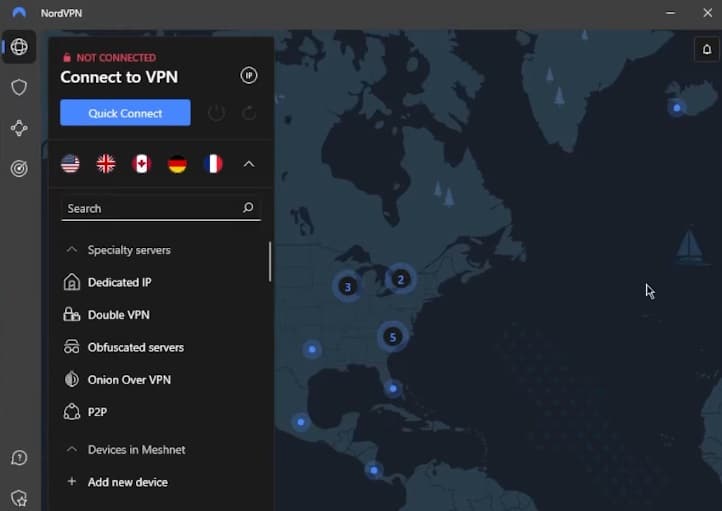Click the Costa Rica server dot on map
722x511 pixels.
pyautogui.click(x=374, y=470)
